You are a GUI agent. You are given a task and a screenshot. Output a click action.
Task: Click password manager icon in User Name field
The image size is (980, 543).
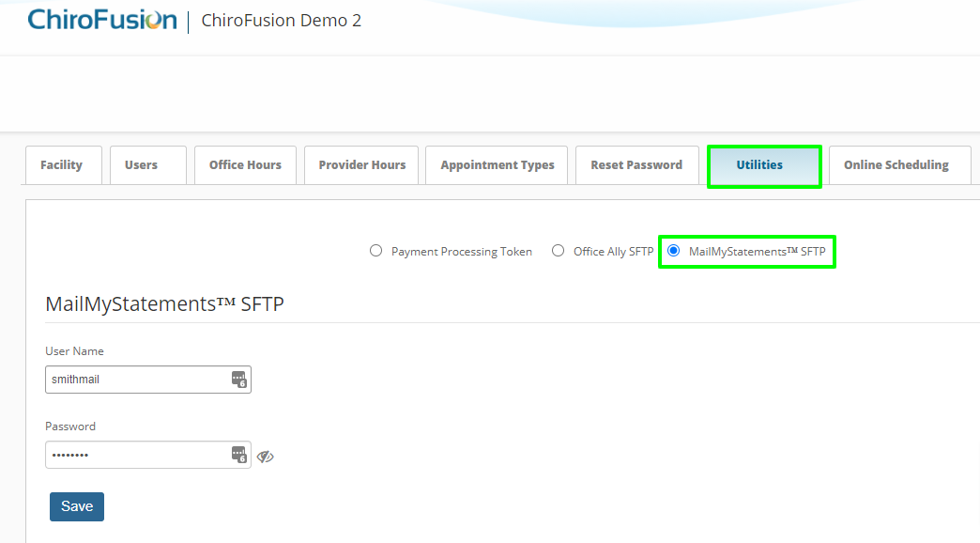click(238, 380)
